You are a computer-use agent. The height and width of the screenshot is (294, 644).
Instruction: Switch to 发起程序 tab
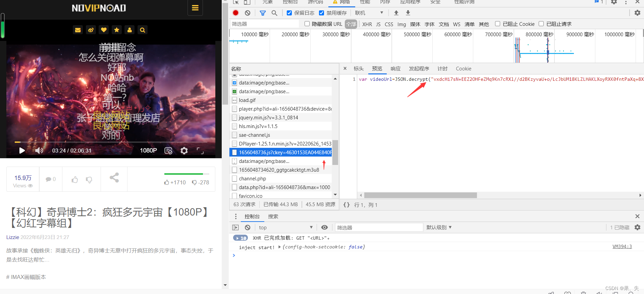(419, 68)
